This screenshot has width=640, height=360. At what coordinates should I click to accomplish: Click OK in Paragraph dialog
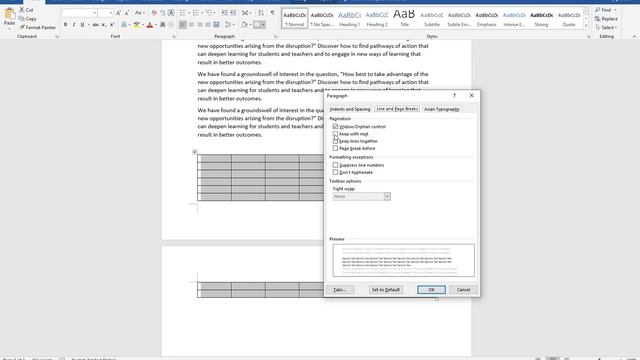pyautogui.click(x=431, y=290)
